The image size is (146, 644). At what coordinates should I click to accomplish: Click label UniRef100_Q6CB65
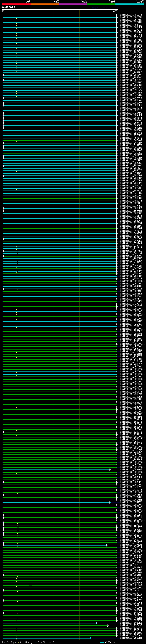[x=131, y=268]
